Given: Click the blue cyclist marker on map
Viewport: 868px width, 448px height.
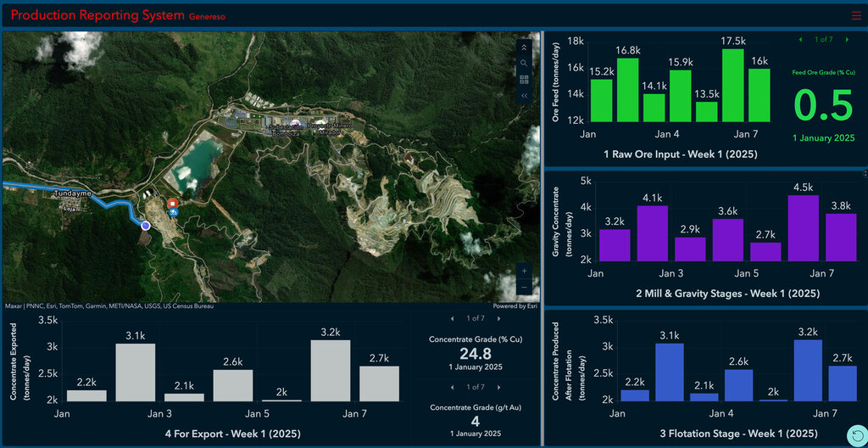Looking at the screenshot, I should coord(173,213).
